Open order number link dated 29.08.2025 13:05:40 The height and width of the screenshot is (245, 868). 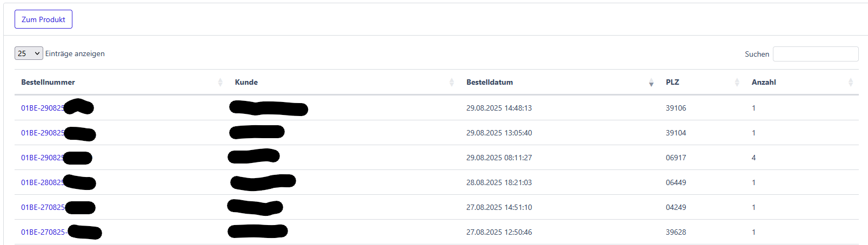(x=42, y=133)
